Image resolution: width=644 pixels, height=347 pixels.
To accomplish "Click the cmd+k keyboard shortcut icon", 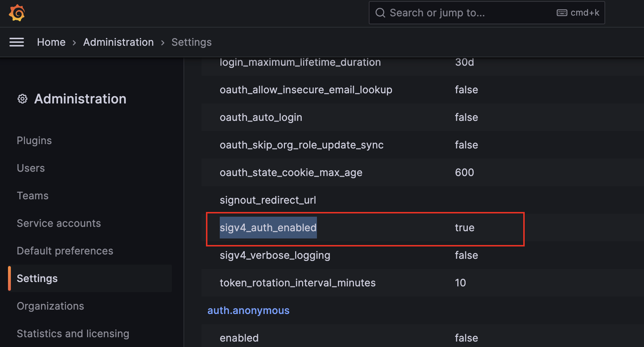I will tap(562, 13).
